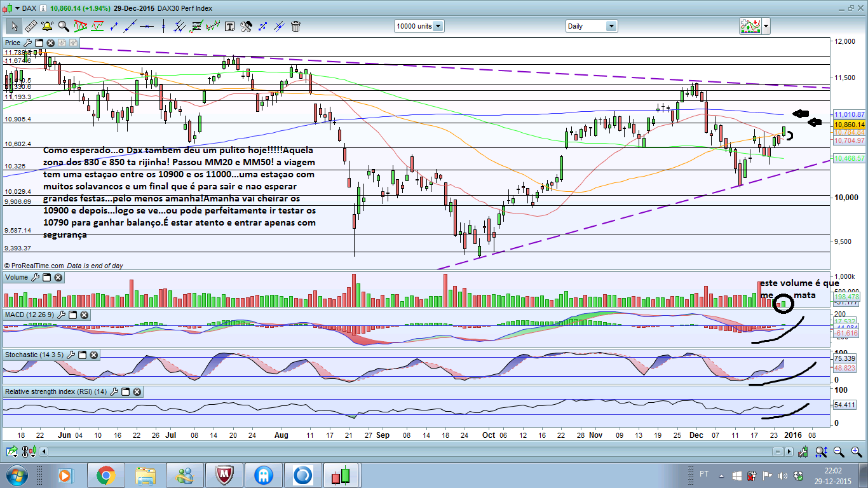This screenshot has height=488, width=868.
Task: Open the alert bell tool
Action: 46,26
